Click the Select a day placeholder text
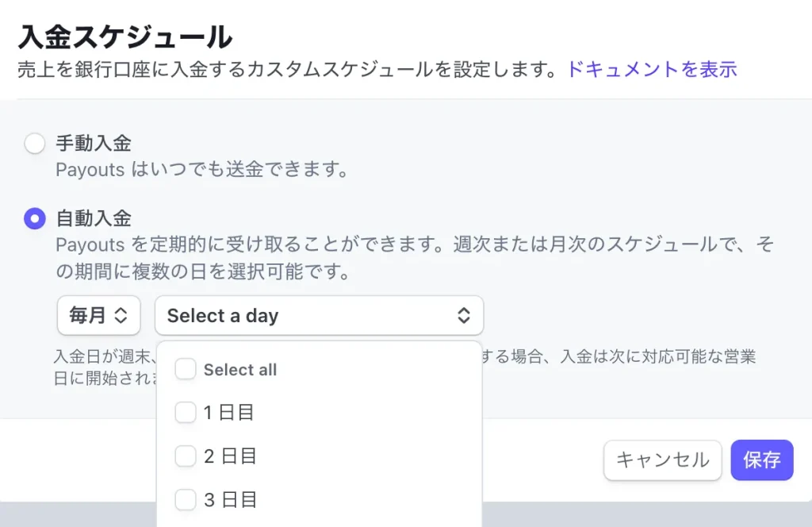 pos(223,316)
